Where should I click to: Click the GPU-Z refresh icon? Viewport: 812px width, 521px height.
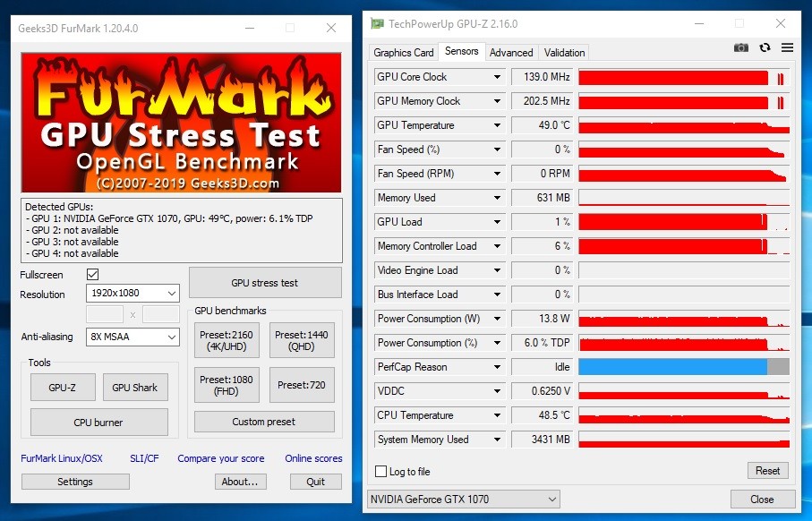[765, 47]
